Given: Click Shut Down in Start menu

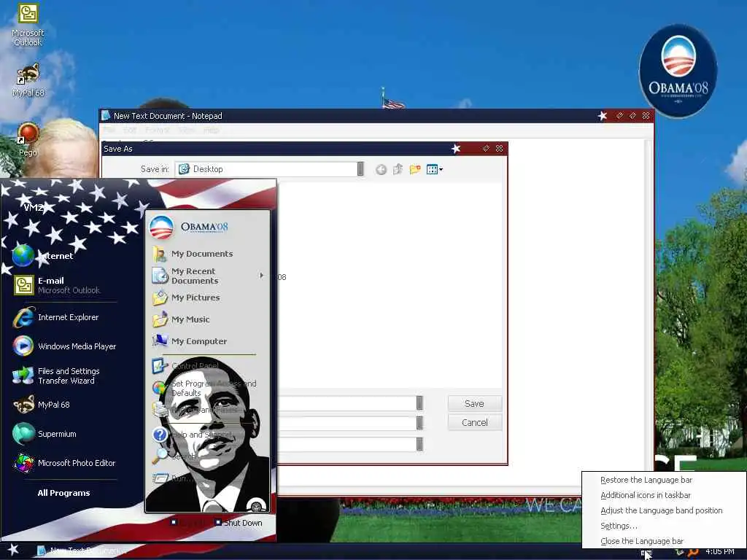Looking at the screenshot, I should click(239, 523).
